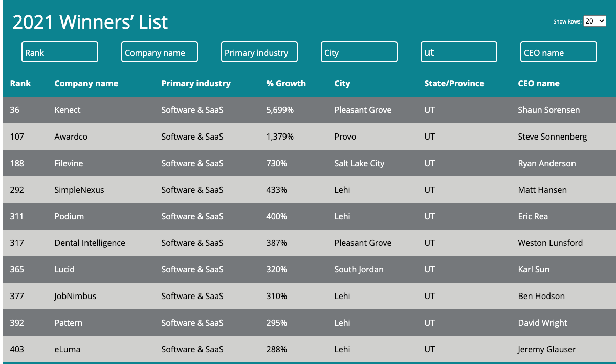This screenshot has width=616, height=364.
Task: Click the 5,699% growth value
Action: pos(280,110)
